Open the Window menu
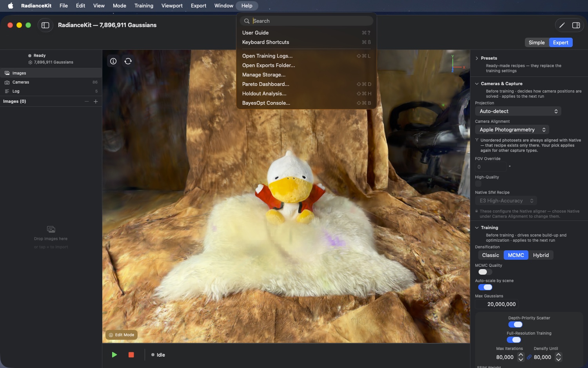 (224, 5)
